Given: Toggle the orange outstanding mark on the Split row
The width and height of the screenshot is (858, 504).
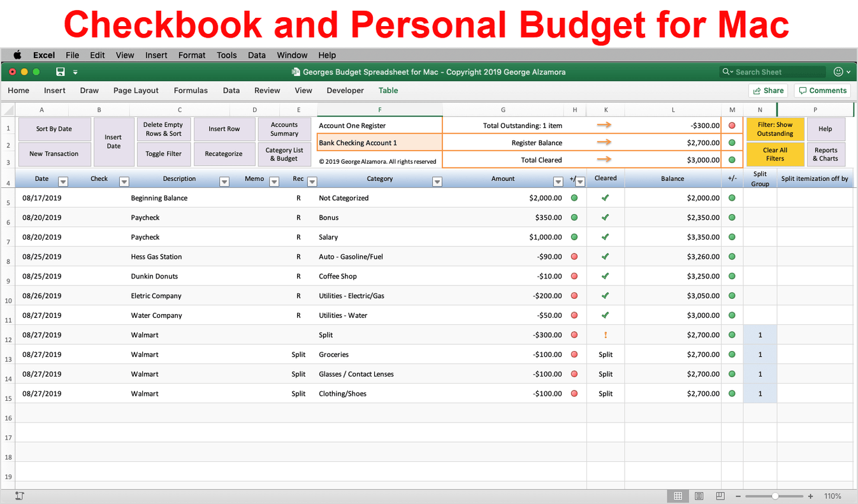Looking at the screenshot, I should click(x=605, y=335).
